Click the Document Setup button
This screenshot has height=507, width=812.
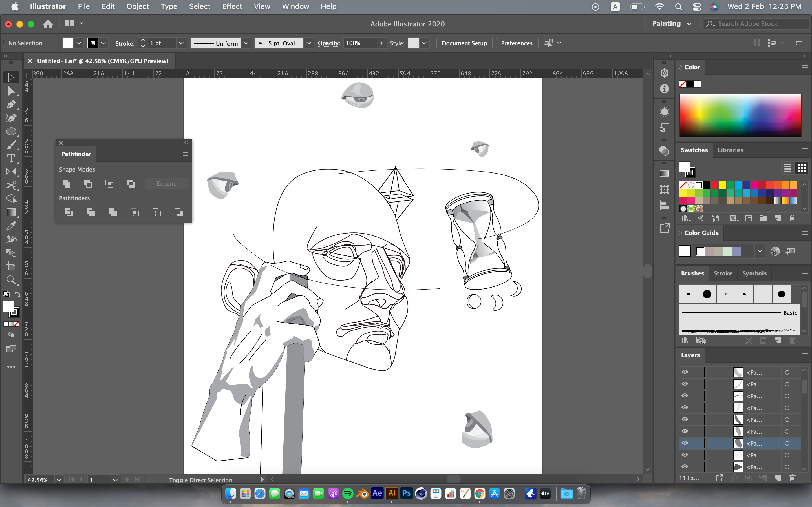(464, 43)
